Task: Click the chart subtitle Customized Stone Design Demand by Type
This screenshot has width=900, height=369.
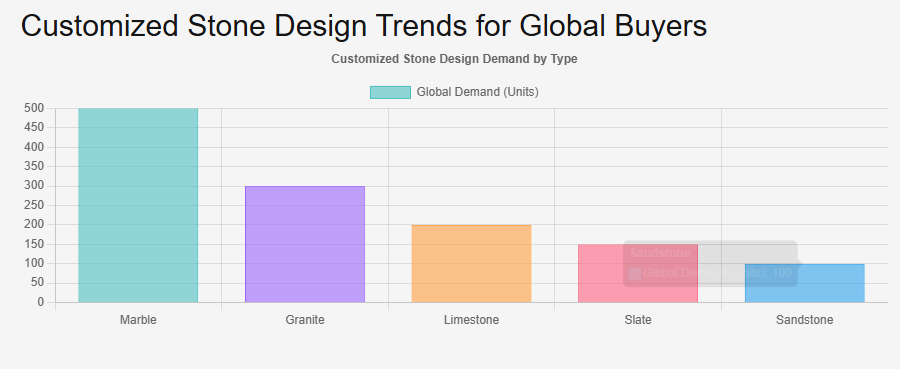Action: click(x=455, y=59)
